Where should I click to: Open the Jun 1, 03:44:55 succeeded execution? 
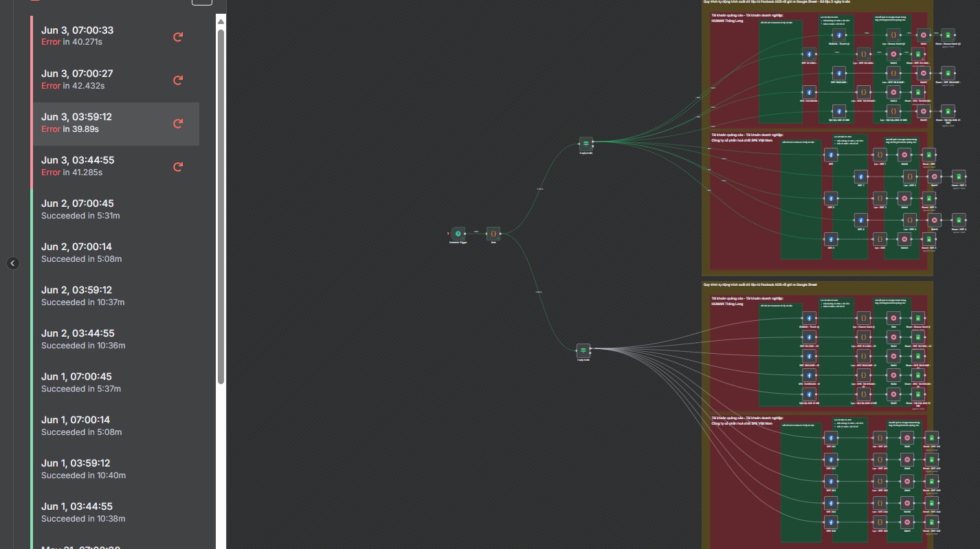[x=115, y=513]
